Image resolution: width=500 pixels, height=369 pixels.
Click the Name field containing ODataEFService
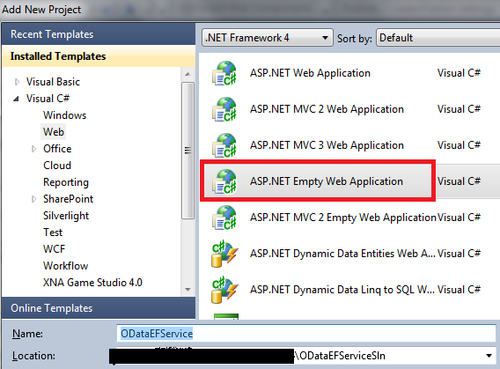click(306, 333)
